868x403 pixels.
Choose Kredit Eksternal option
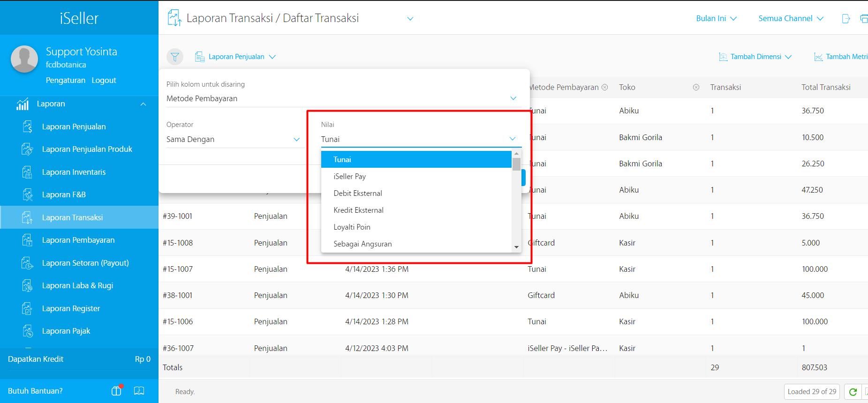point(358,210)
